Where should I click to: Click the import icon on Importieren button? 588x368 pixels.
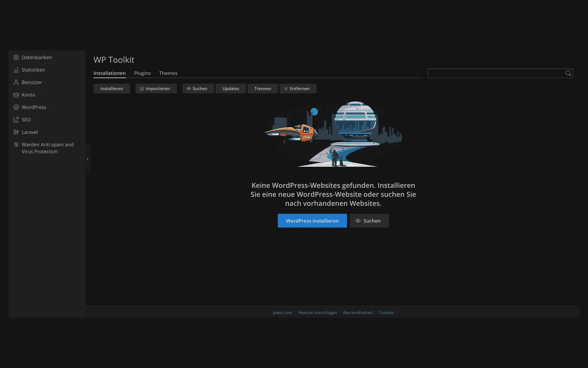click(142, 89)
